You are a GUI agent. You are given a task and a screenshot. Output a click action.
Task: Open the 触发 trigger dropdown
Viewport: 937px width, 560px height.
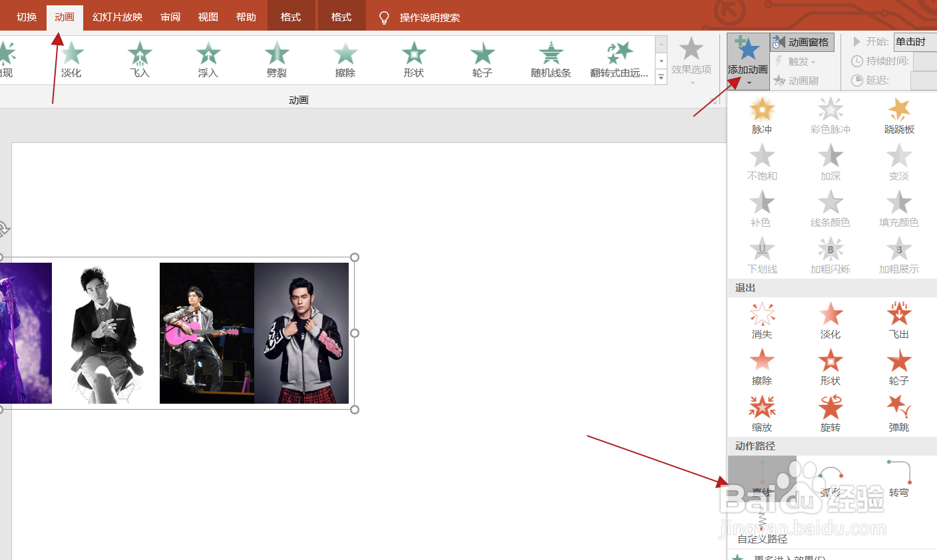coord(794,61)
